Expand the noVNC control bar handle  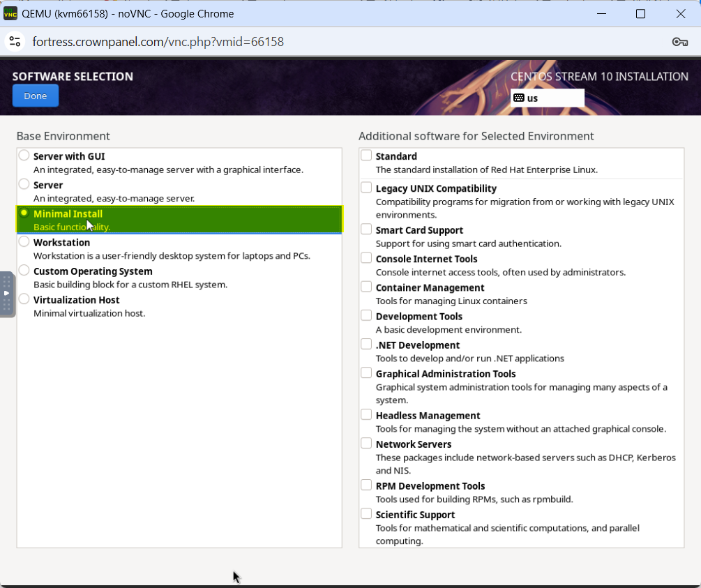click(7, 294)
